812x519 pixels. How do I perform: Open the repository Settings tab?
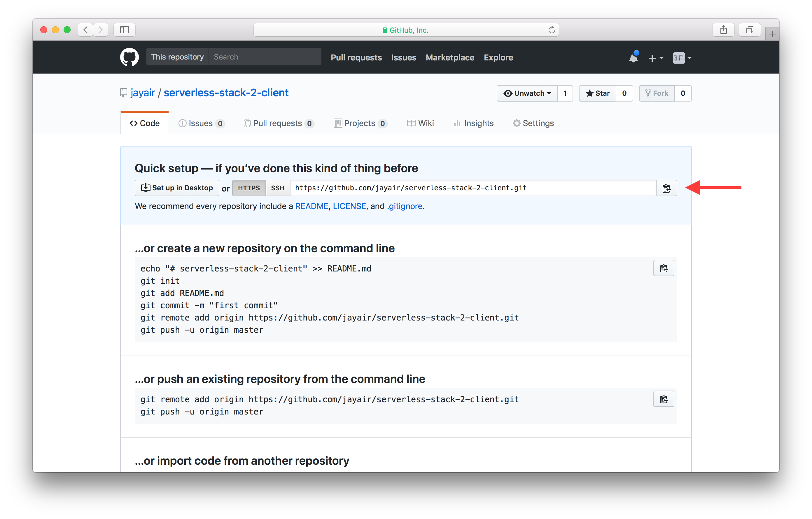[533, 123]
